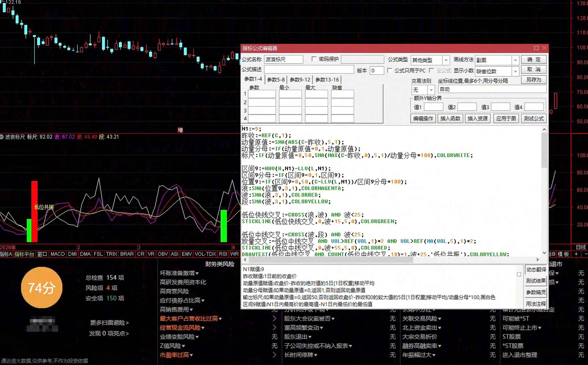Click the 增 marker on the main chart
Viewport: 588px width, 365px height.
180,130
